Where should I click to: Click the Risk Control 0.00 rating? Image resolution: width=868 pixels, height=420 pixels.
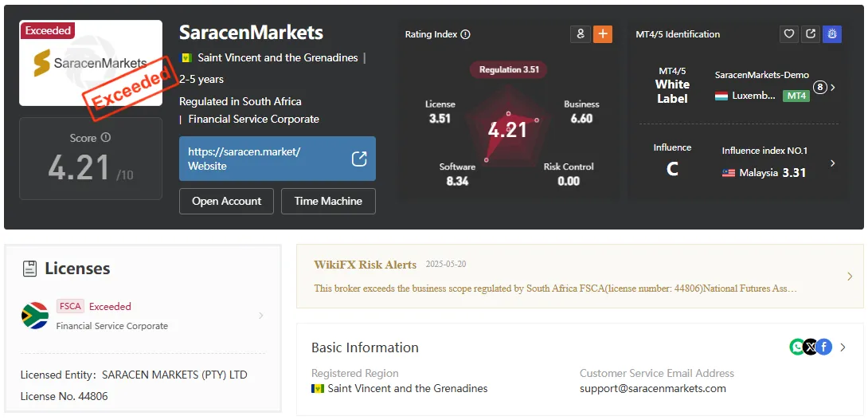pyautogui.click(x=569, y=174)
